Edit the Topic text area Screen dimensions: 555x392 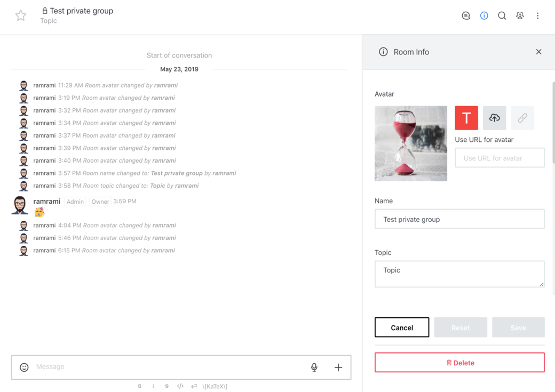[x=459, y=274]
